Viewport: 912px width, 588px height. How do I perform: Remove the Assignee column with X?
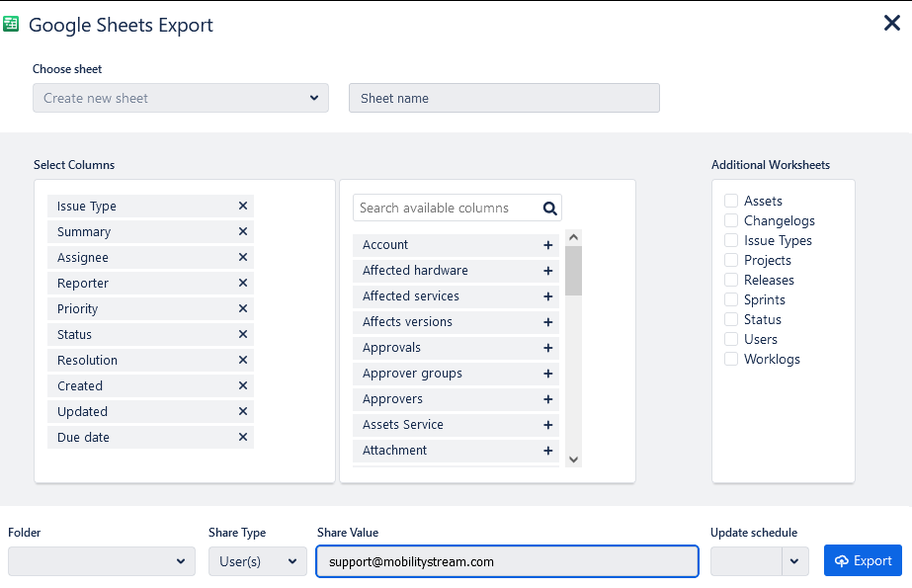[x=243, y=258]
